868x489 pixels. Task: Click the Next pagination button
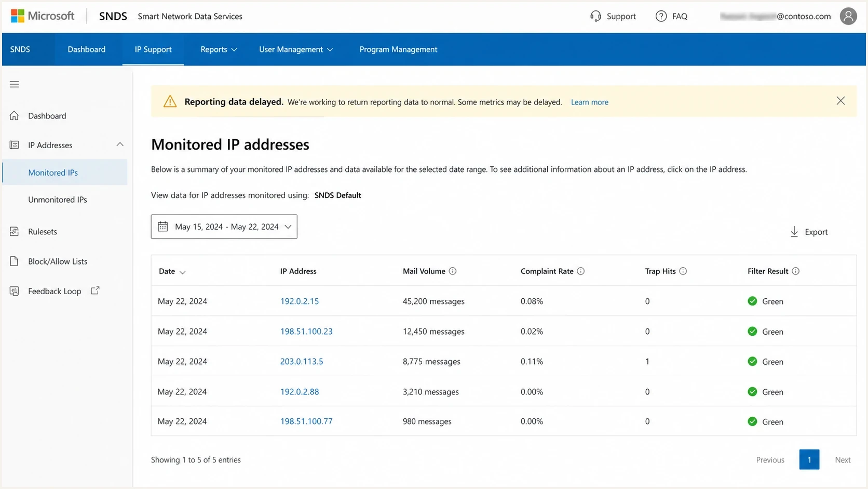tap(843, 460)
